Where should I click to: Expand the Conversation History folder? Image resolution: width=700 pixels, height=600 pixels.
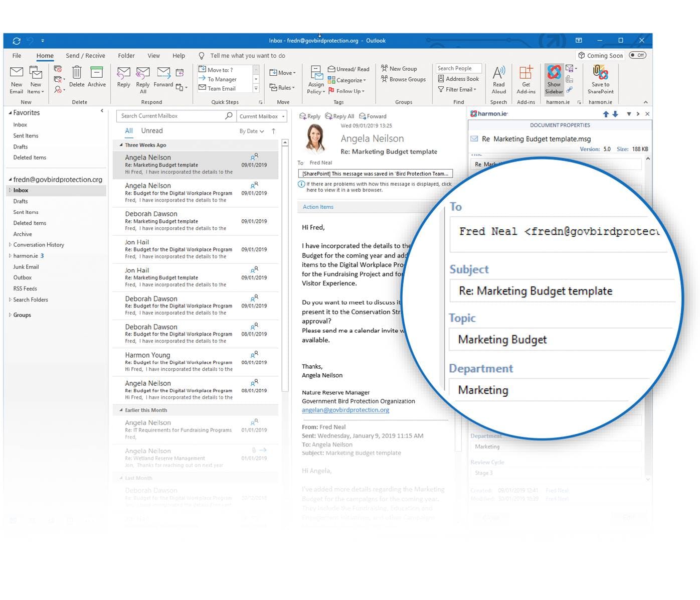[10, 245]
